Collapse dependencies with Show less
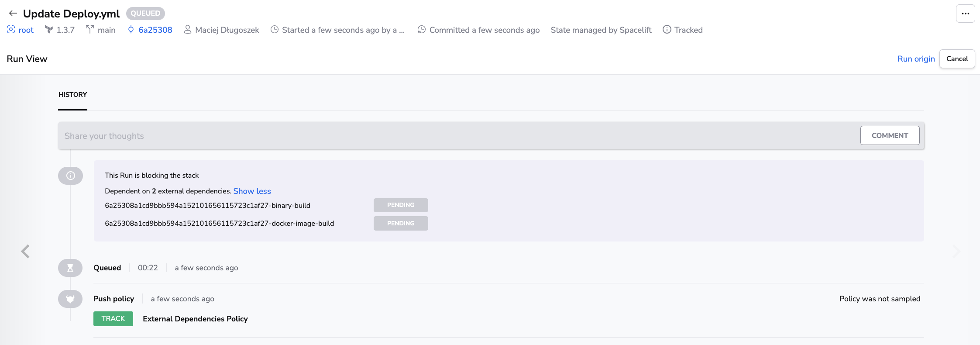This screenshot has width=980, height=345. click(252, 191)
